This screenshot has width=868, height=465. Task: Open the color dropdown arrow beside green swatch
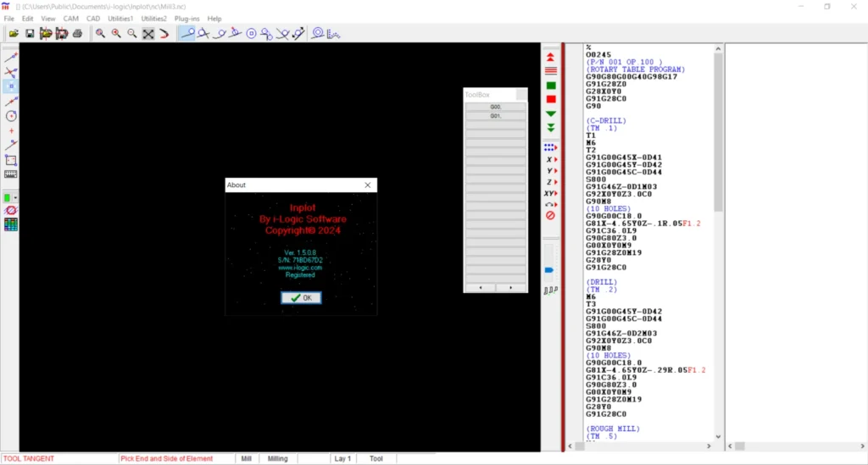coord(15,197)
